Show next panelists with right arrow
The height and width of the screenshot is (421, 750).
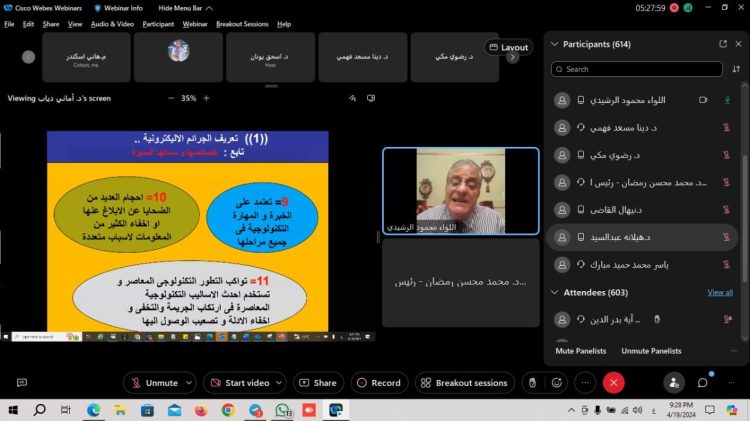(512, 58)
